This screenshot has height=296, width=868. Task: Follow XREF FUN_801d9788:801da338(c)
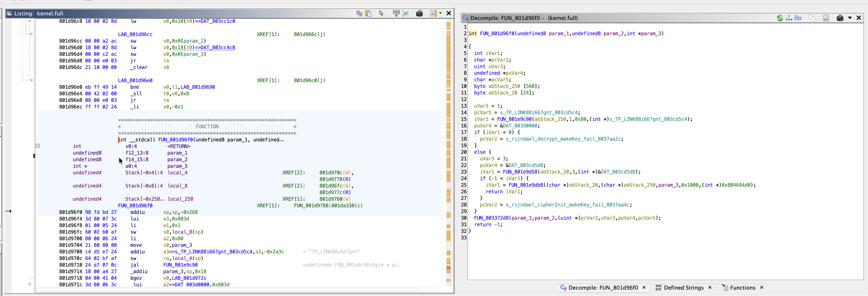click(x=328, y=206)
